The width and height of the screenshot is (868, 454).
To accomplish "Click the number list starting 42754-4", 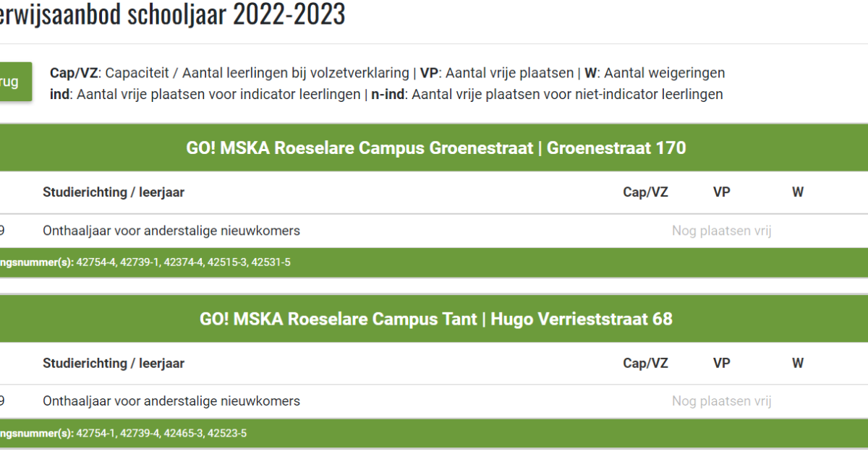I will tap(183, 262).
